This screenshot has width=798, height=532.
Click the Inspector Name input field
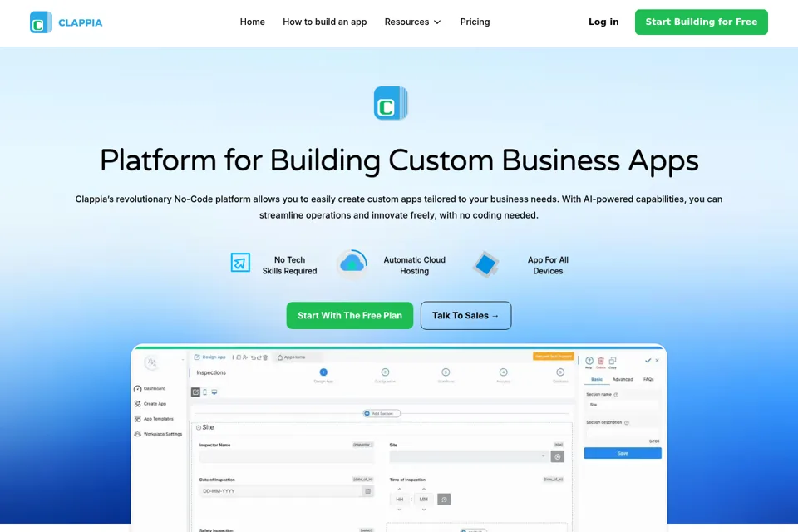(x=287, y=456)
